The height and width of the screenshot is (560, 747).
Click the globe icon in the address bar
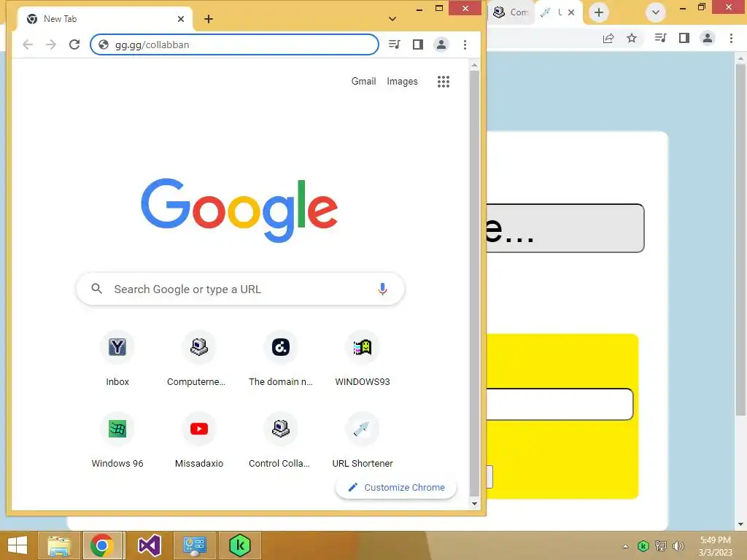pyautogui.click(x=104, y=44)
